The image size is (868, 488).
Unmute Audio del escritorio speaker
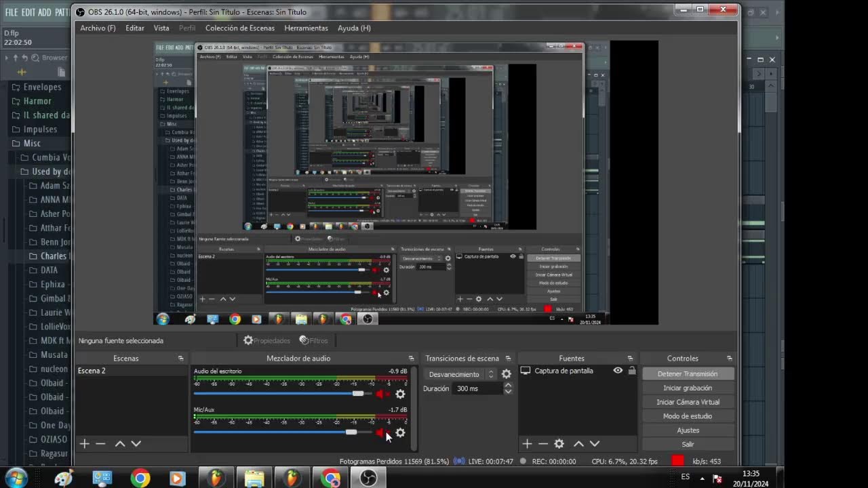click(x=383, y=394)
